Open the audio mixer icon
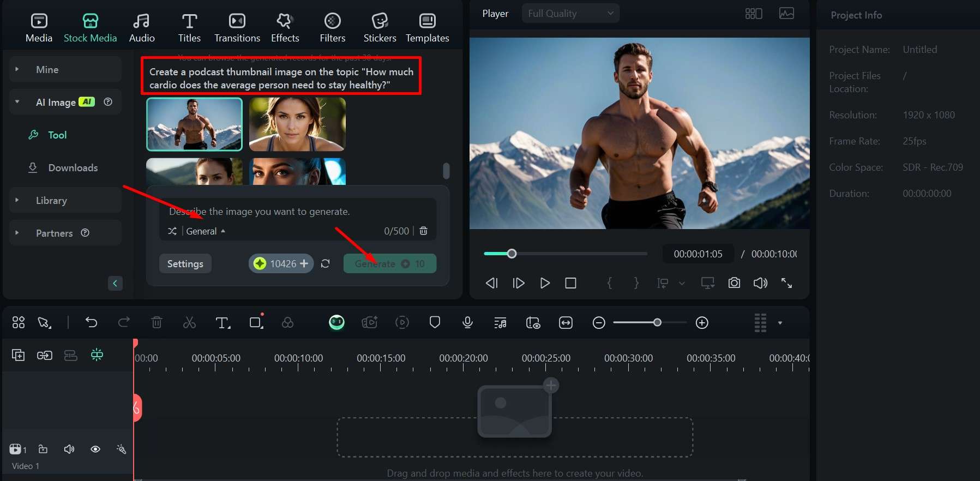Screen dimensions: 980x481 pyautogui.click(x=500, y=323)
